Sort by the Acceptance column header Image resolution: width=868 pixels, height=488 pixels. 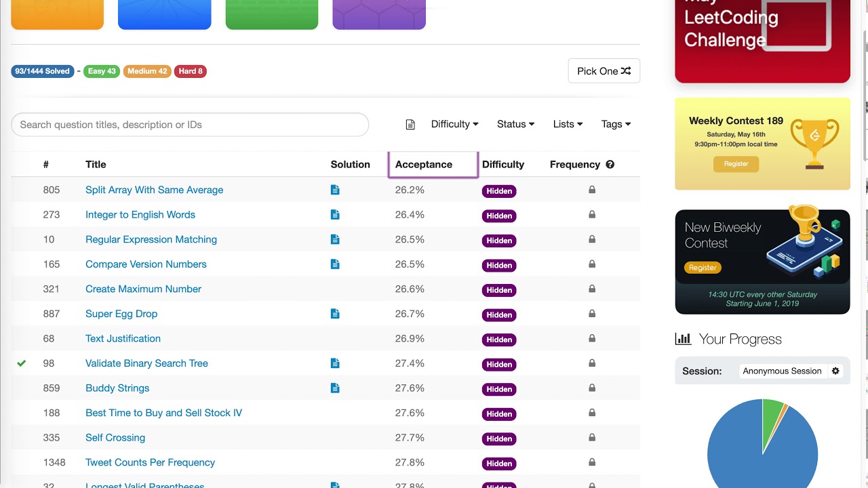click(424, 164)
